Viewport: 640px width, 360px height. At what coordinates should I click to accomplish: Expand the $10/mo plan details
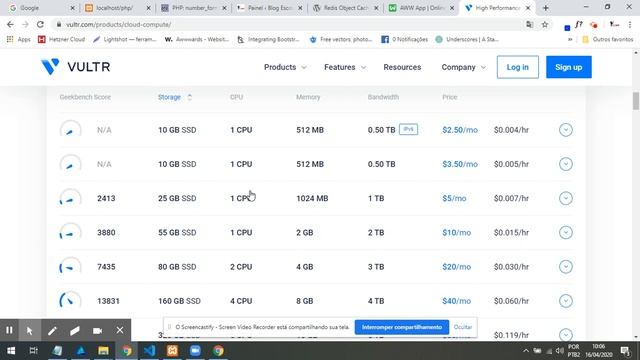tap(566, 233)
